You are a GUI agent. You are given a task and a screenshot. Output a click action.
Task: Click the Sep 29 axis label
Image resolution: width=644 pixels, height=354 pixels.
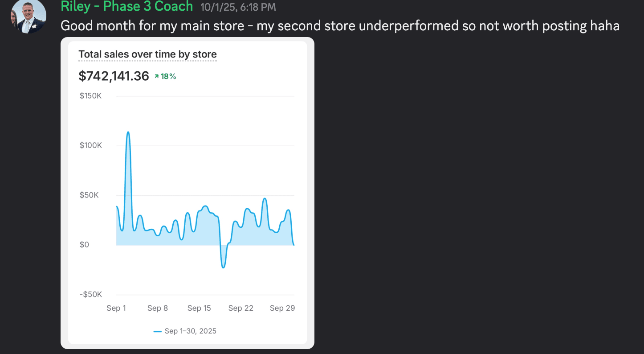pos(282,308)
